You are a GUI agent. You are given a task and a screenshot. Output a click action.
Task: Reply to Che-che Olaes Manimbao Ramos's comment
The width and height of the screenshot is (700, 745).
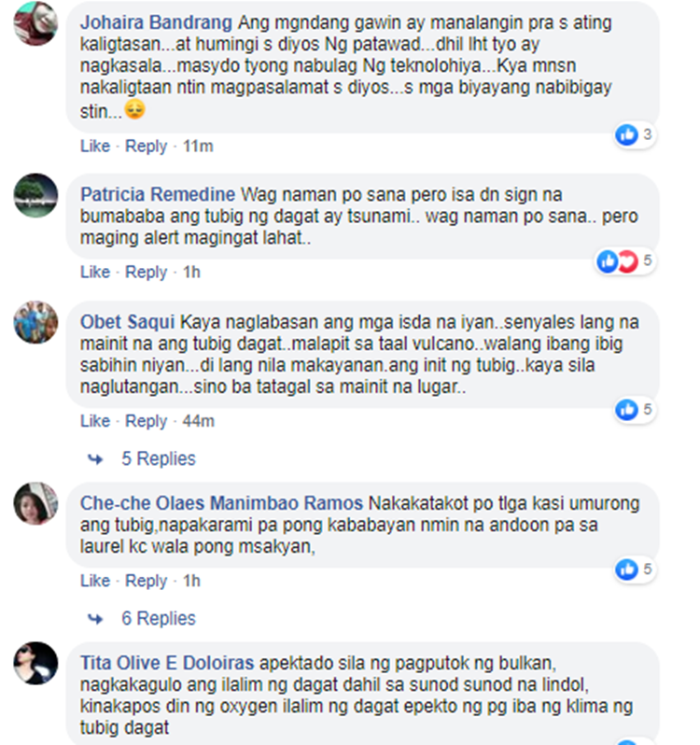pyautogui.click(x=146, y=581)
